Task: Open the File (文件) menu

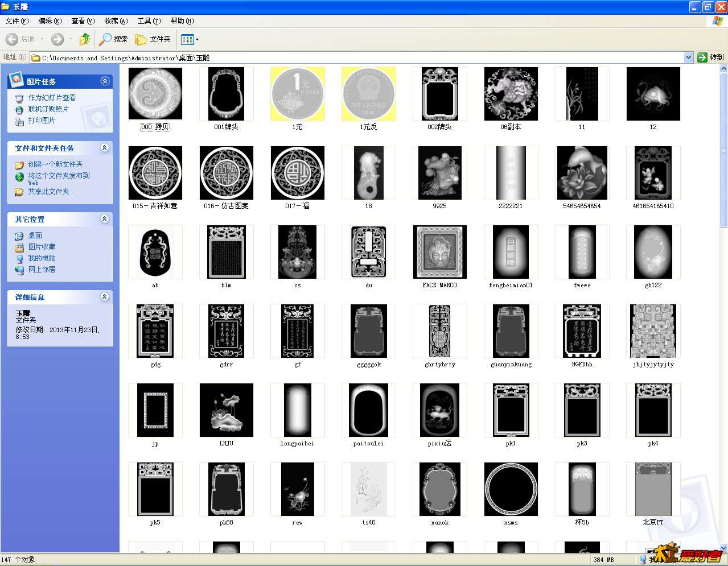Action: [17, 21]
